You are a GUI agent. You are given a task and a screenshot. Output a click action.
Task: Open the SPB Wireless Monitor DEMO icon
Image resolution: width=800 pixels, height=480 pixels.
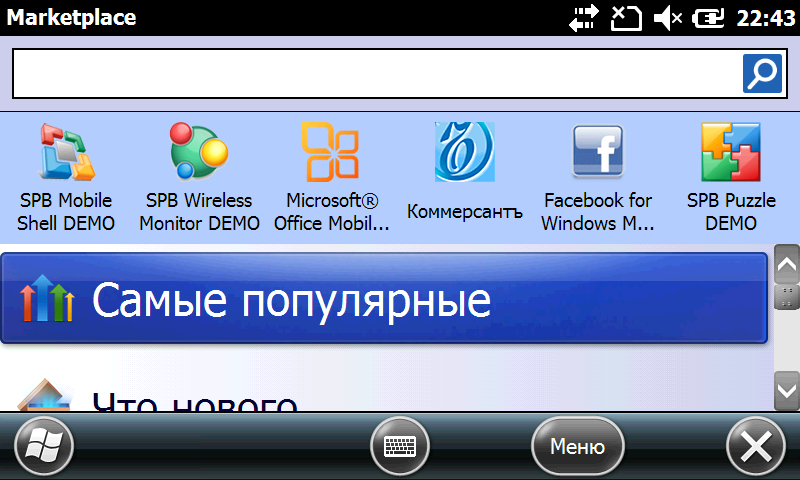[x=199, y=151]
